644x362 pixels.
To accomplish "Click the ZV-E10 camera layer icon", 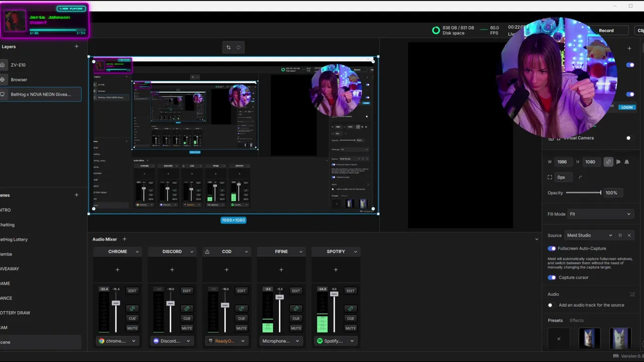I will pos(3,65).
